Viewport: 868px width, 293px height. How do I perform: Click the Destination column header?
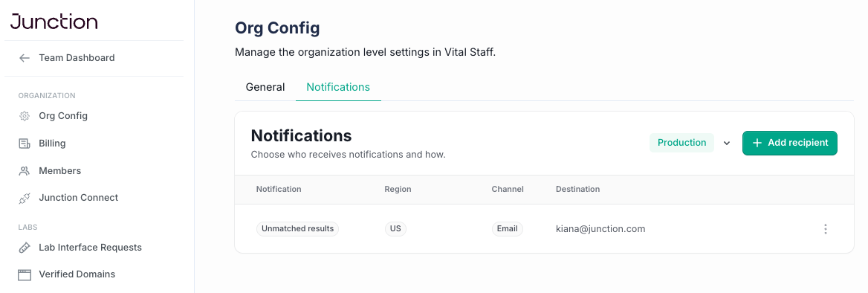click(x=577, y=190)
